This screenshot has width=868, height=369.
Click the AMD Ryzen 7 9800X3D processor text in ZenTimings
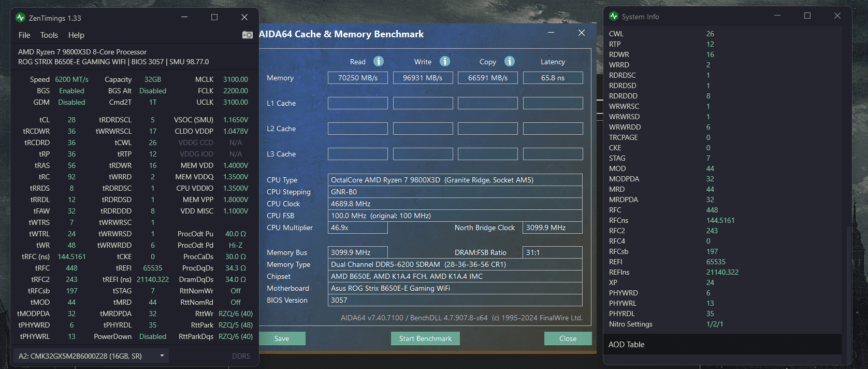tap(82, 52)
